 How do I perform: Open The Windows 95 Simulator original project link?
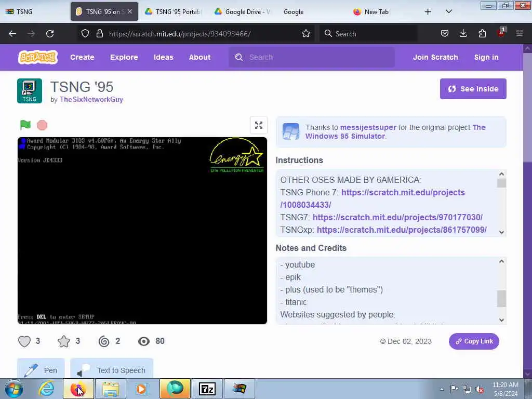coord(395,131)
